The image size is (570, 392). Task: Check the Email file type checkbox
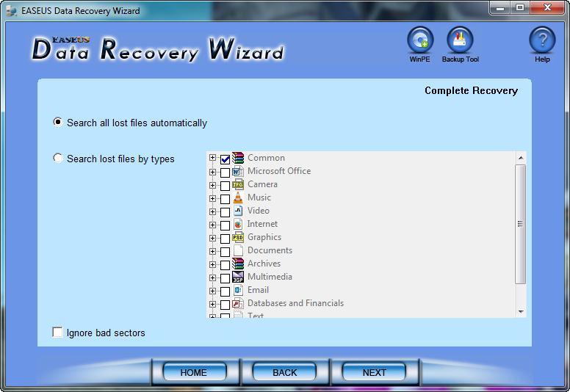tap(225, 291)
